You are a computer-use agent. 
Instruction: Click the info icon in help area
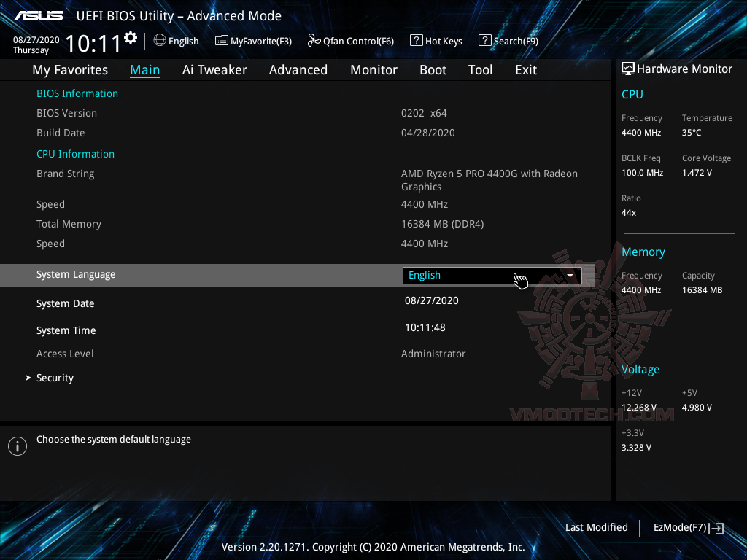(18, 446)
